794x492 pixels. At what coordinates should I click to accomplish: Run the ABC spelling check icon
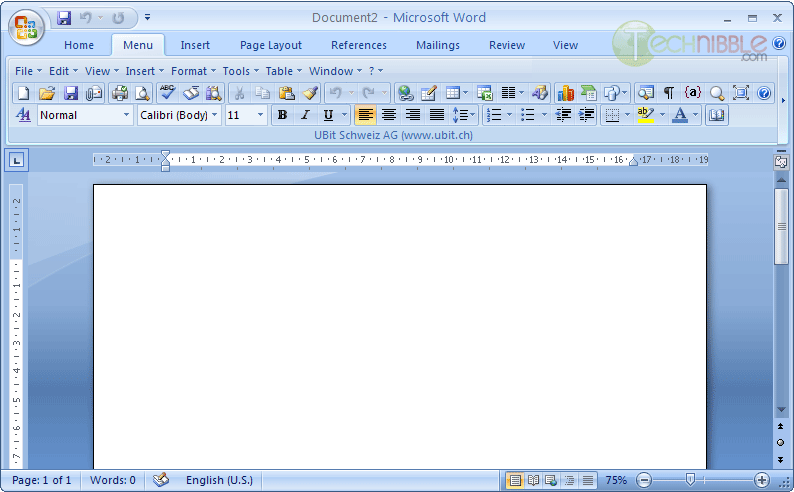(x=167, y=93)
